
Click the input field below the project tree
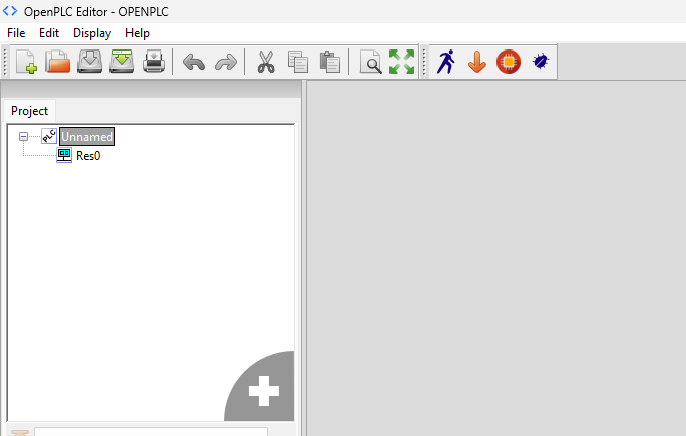151,432
